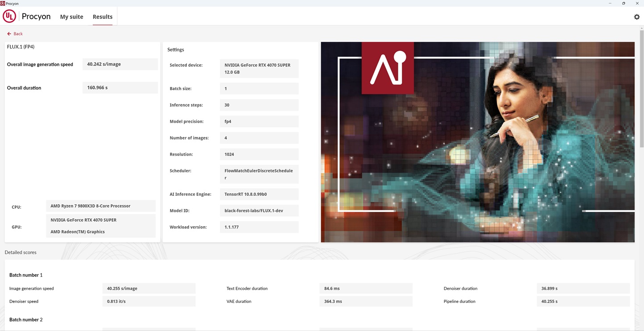Click the Procyon title bar app icon
This screenshot has height=331, width=644.
(3, 3)
